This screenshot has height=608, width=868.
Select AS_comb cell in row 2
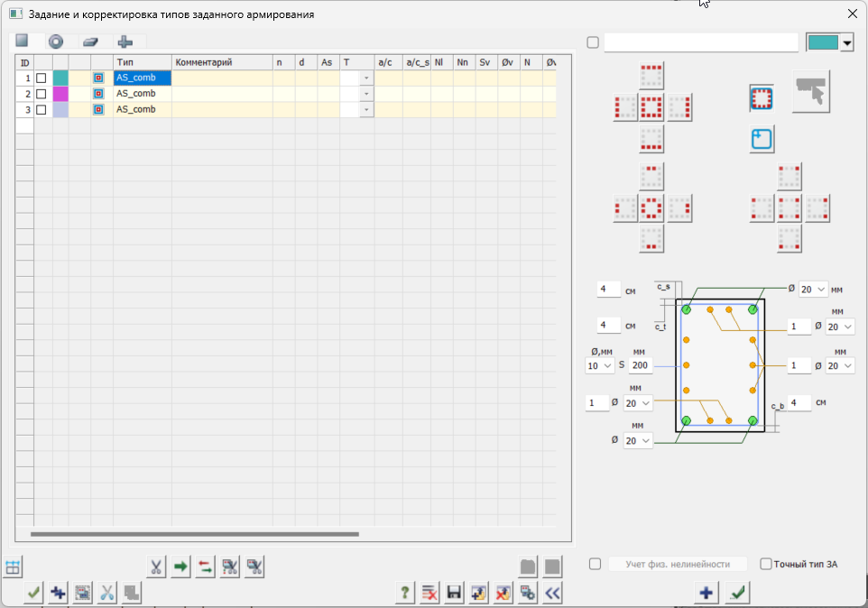pos(143,94)
